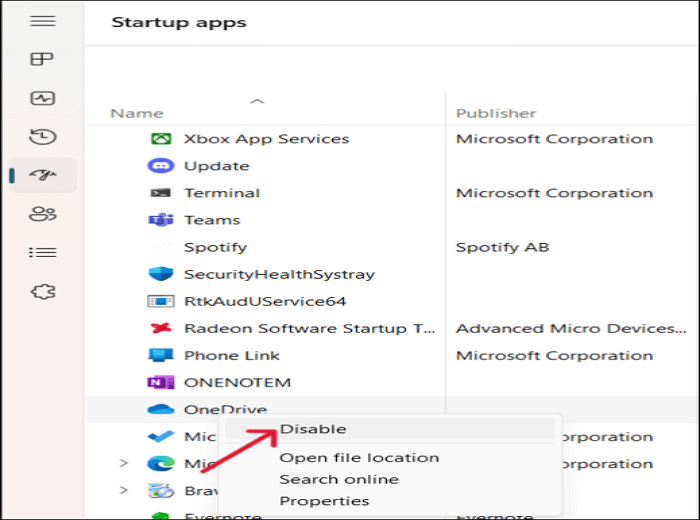The width and height of the screenshot is (700, 520).
Task: Open the hamburger navigation menu
Action: (x=43, y=21)
